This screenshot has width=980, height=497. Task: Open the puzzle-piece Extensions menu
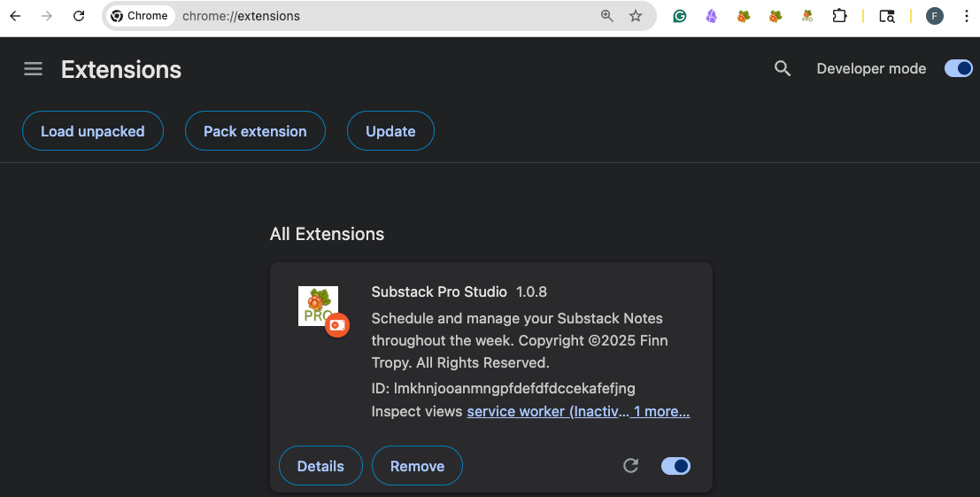coord(839,16)
